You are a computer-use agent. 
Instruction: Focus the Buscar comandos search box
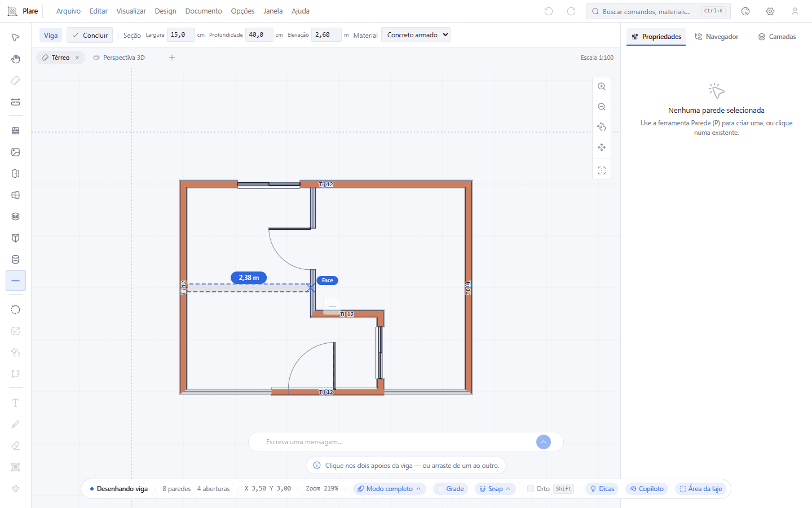tap(659, 11)
